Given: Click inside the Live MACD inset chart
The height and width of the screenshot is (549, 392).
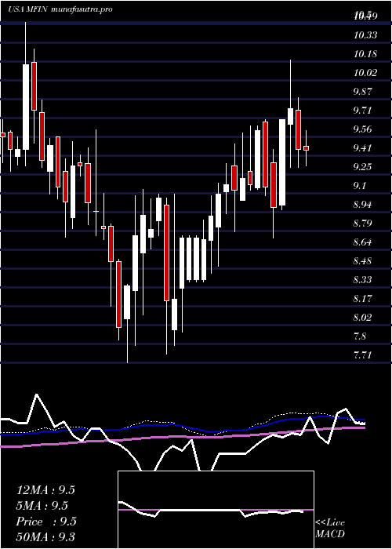Looking at the screenshot, I should [216, 510].
